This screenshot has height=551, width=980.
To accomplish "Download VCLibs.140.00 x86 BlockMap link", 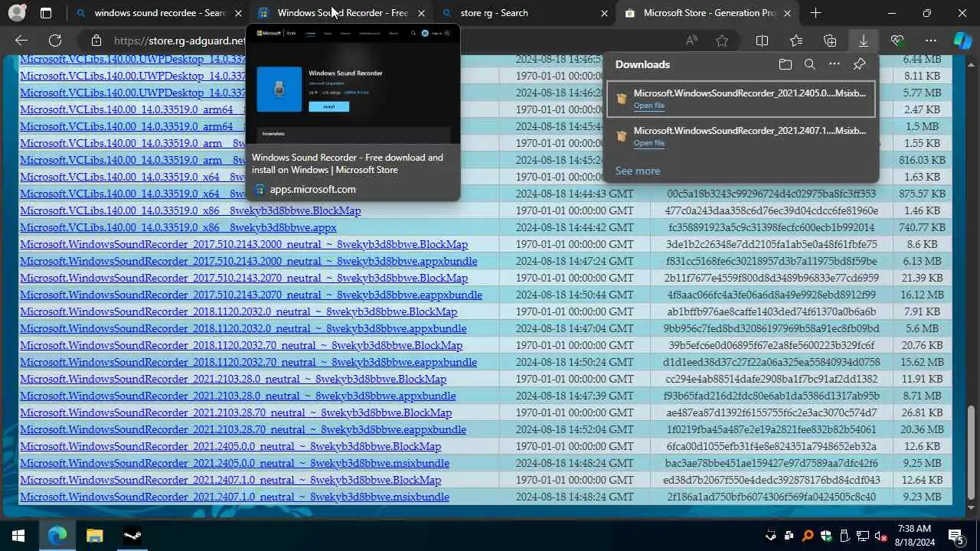I will tap(190, 210).
